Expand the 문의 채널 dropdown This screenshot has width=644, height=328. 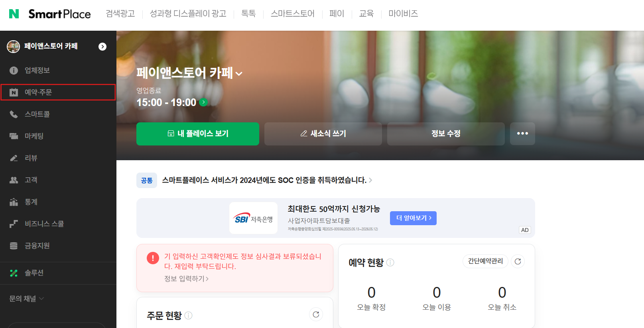[27, 299]
